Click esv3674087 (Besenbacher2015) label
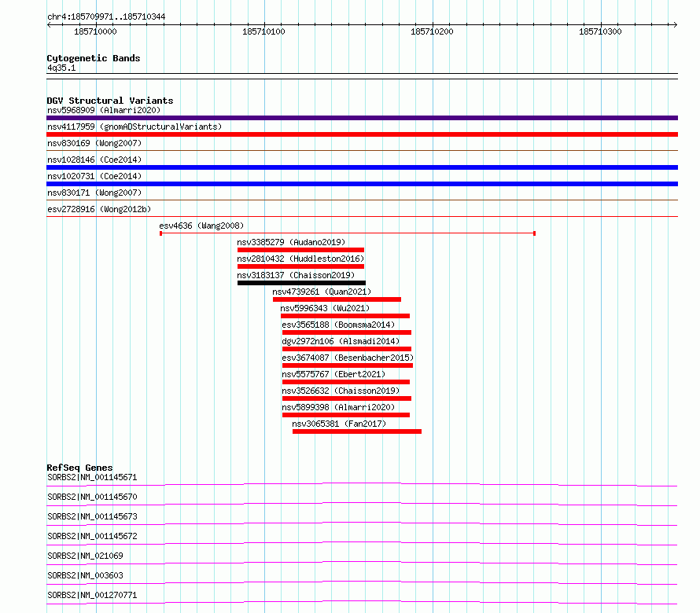This screenshot has width=700, height=613. 348,358
